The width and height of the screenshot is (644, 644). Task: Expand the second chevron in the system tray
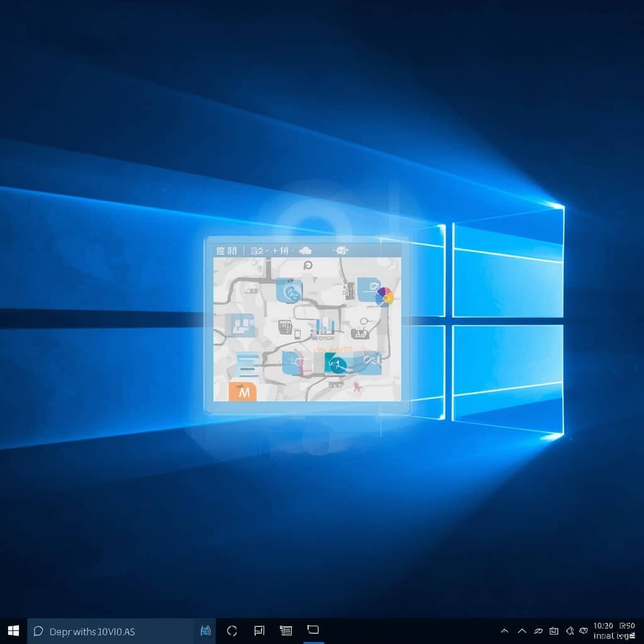pos(522,631)
